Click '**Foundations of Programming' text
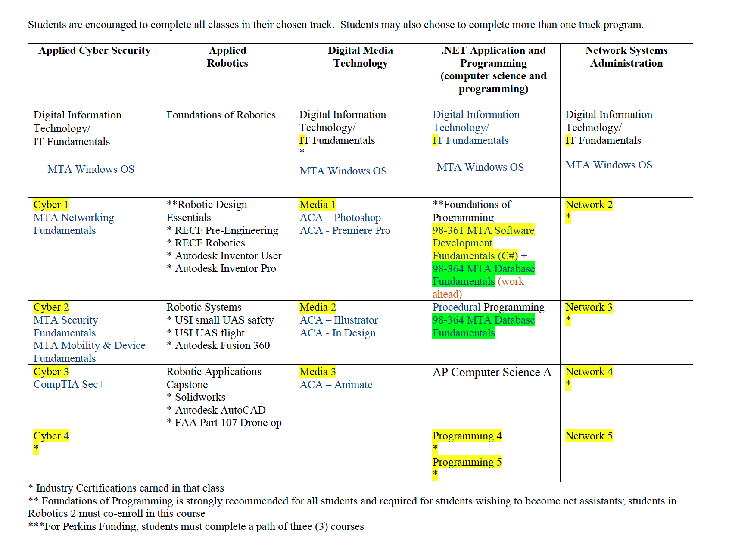729x560 pixels. (x=472, y=211)
